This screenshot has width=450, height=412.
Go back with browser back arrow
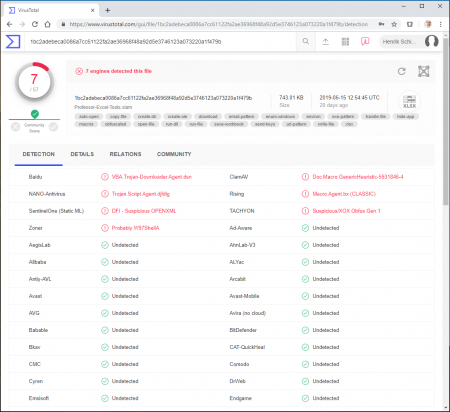pyautogui.click(x=10, y=24)
